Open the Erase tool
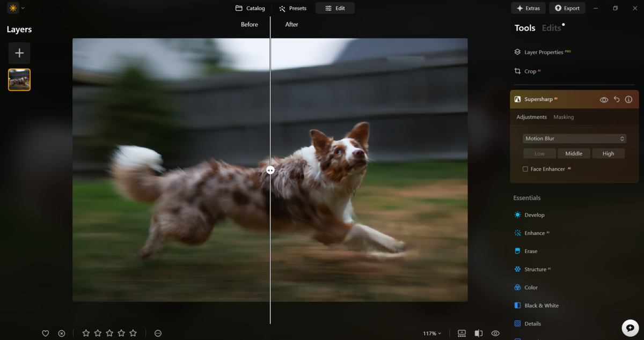 (x=525, y=251)
